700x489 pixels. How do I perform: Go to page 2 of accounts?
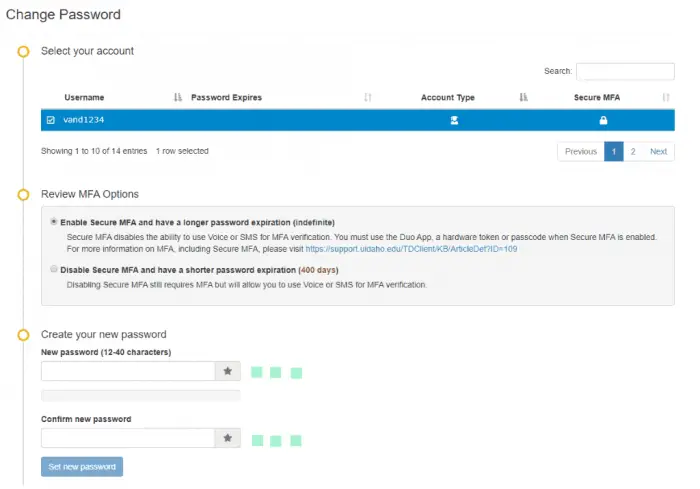coord(633,151)
